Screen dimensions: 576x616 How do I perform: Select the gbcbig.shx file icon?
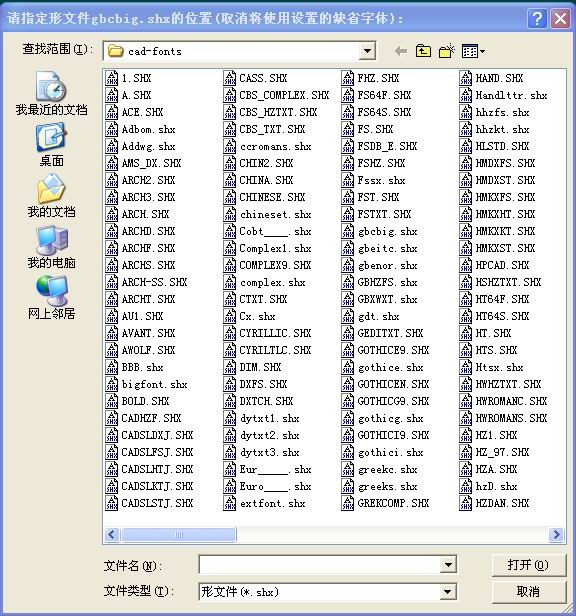point(348,231)
